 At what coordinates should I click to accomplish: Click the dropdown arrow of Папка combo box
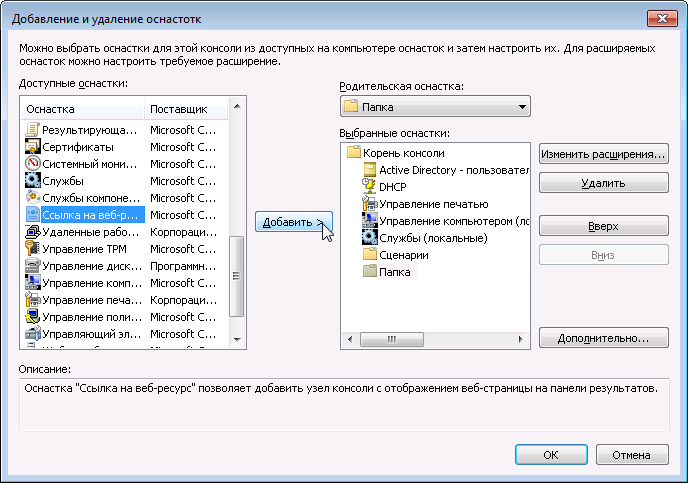522,107
